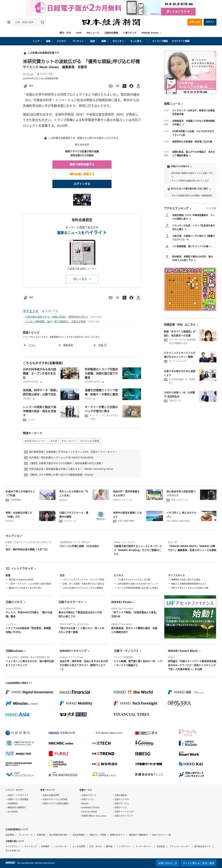Image resolution: width=222 pixels, height=868 pixels.
Task: Click お問い合わせ footer button
Action: pyautogui.click(x=167, y=863)
